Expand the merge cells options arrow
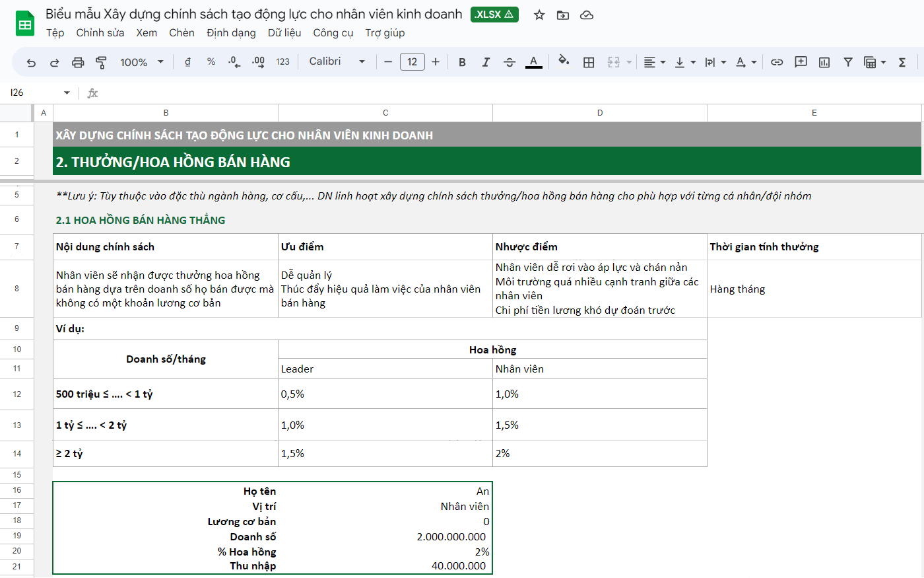The image size is (924, 578). pos(629,62)
